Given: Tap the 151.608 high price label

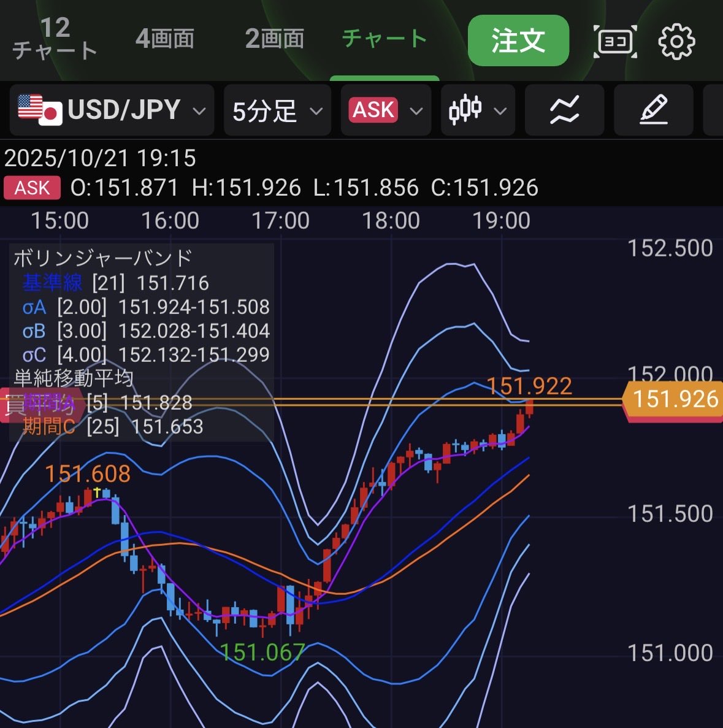Looking at the screenshot, I should (x=88, y=474).
